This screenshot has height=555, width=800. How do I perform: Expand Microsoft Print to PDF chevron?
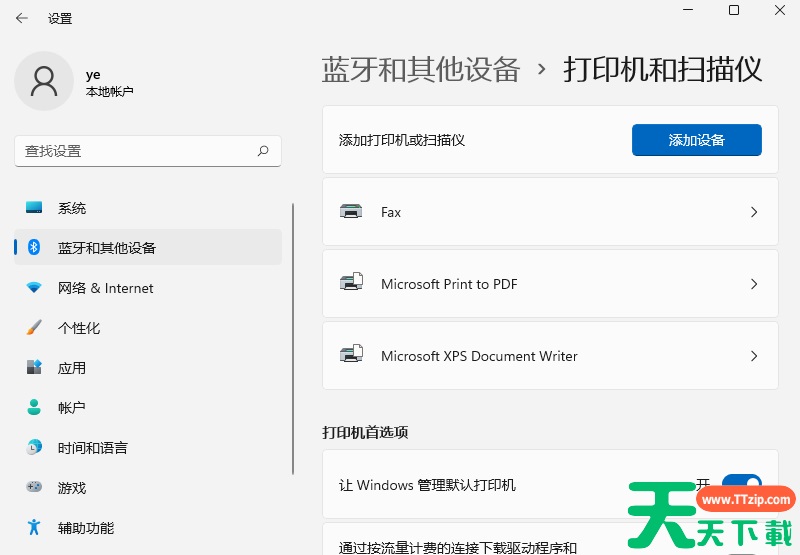click(754, 284)
